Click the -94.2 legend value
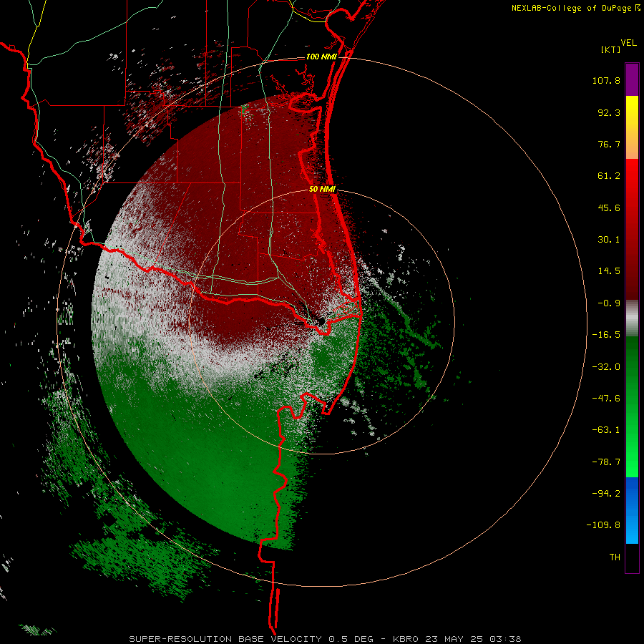Screen dimensions: 644x644 (606, 493)
